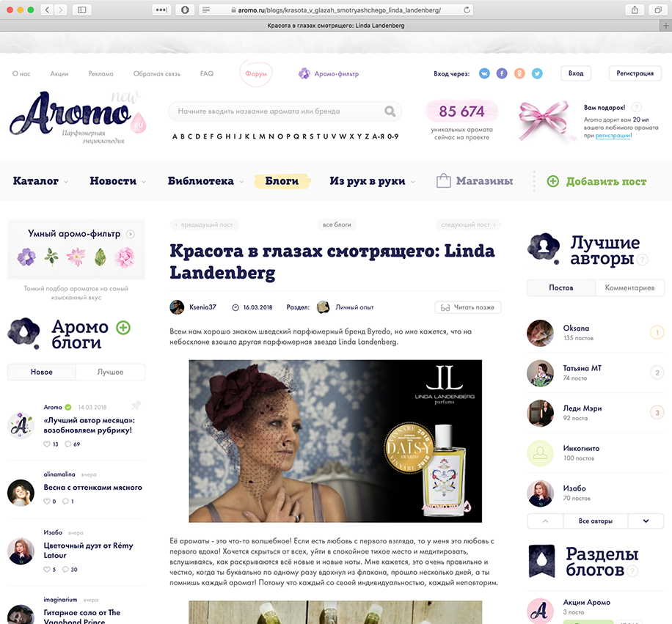The width and height of the screenshot is (672, 624).
Task: Show the Safari sidebar
Action: pos(81,10)
